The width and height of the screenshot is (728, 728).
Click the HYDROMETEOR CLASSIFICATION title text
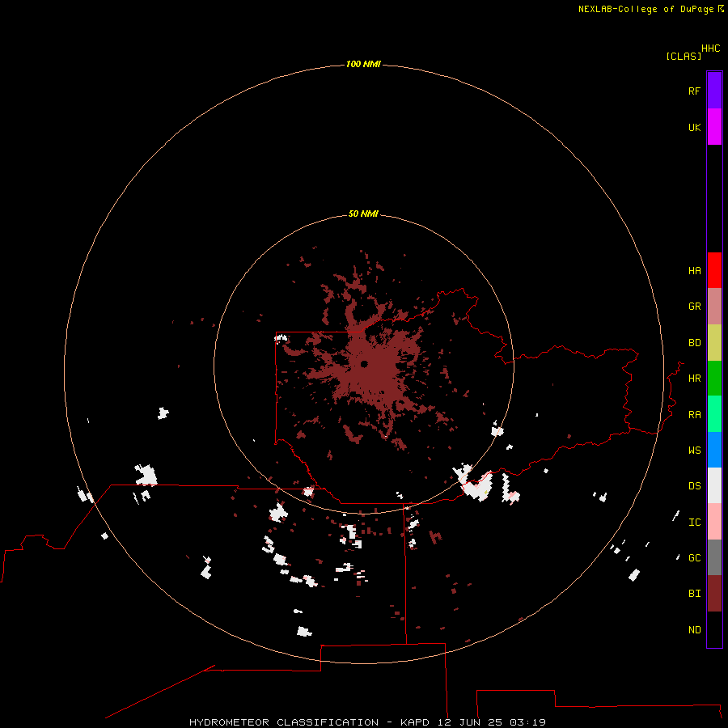pyautogui.click(x=284, y=722)
